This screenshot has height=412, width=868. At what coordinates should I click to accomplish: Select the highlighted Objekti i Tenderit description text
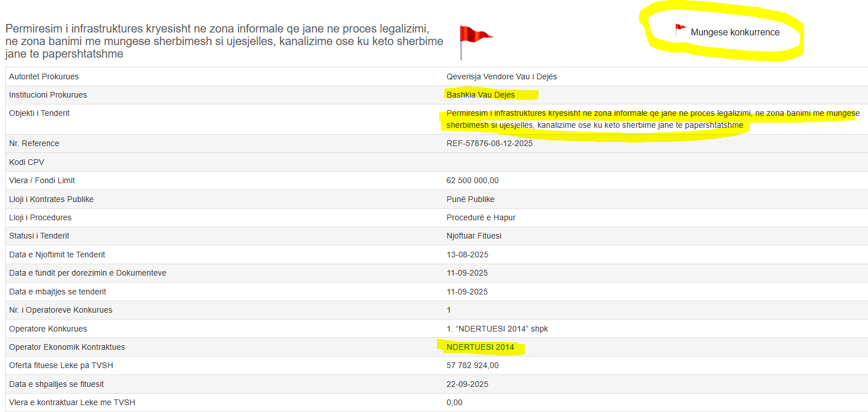pyautogui.click(x=594, y=119)
